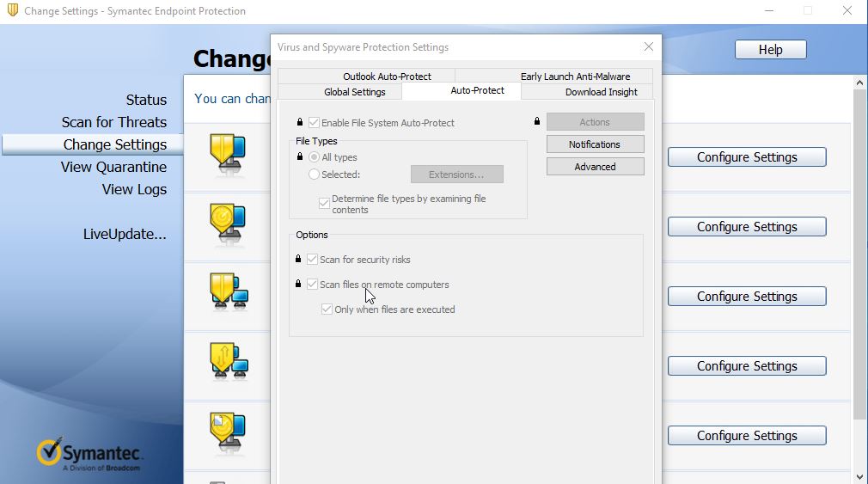
Task: Close the Virus and Spyware Protection Settings dialog
Action: pyautogui.click(x=649, y=46)
